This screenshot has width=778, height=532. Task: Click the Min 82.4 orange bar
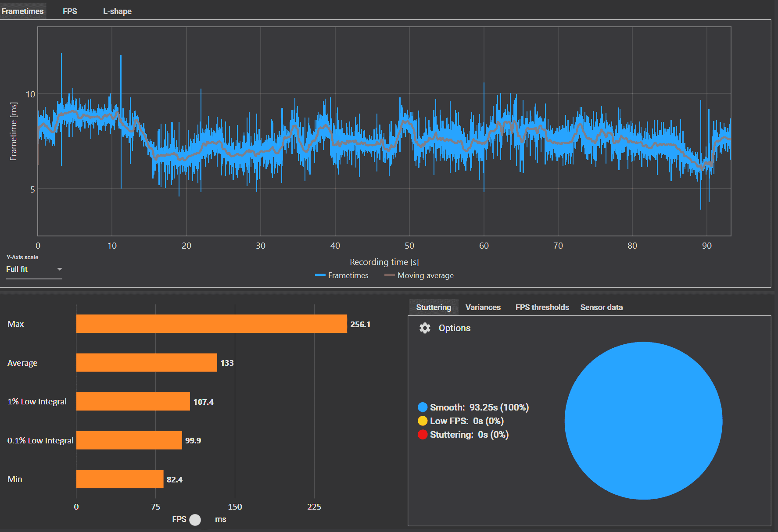[120, 479]
